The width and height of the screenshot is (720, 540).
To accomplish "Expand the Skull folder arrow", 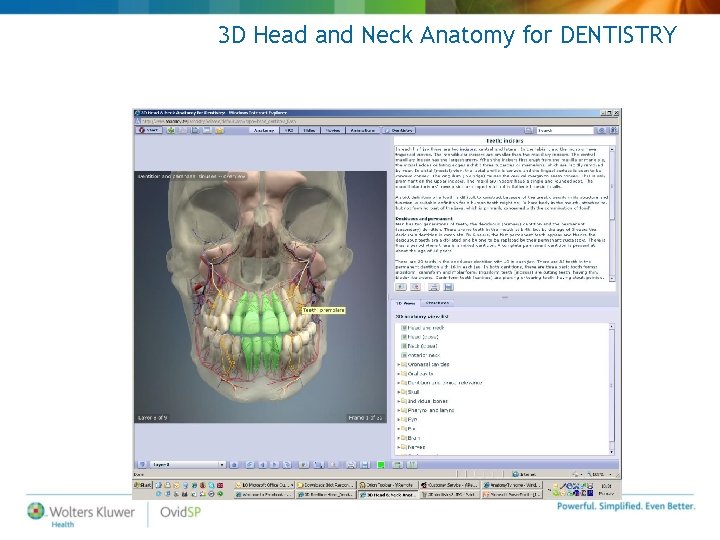I will click(398, 392).
